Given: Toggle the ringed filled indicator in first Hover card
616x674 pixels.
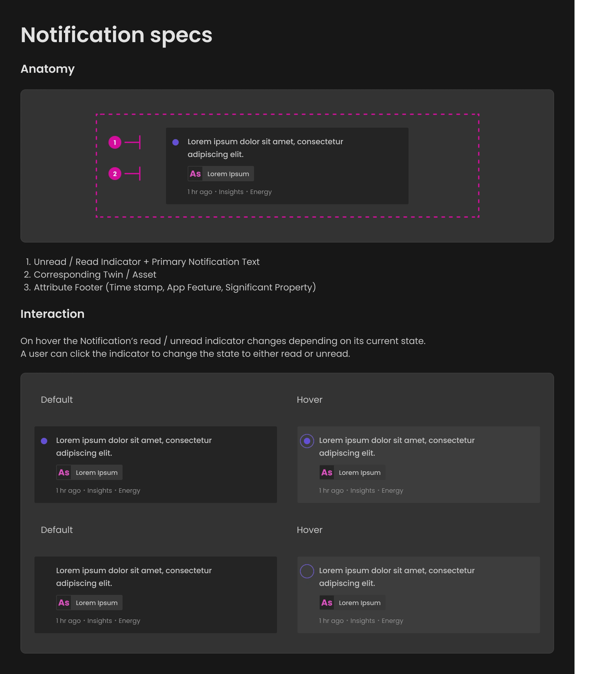Looking at the screenshot, I should pyautogui.click(x=307, y=441).
